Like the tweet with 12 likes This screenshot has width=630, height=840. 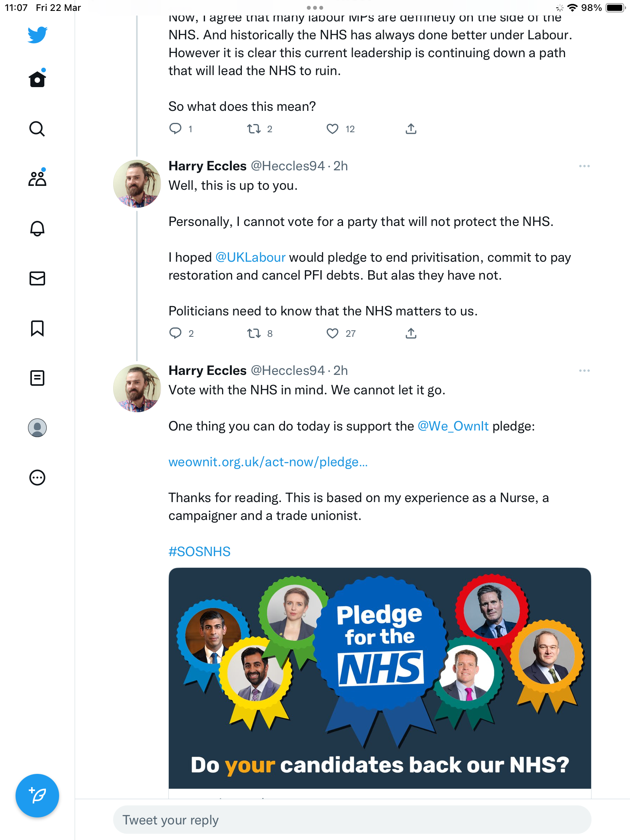click(x=332, y=129)
